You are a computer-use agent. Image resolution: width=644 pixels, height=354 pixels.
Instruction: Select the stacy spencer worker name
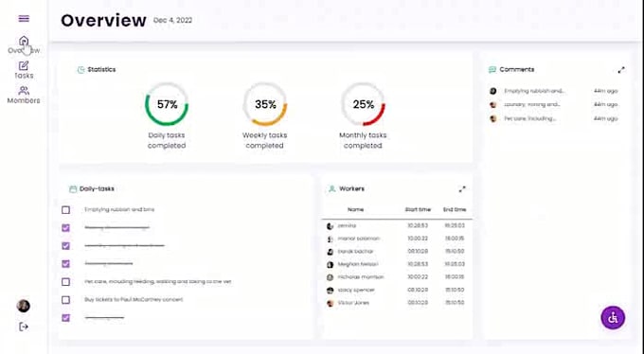coord(356,290)
